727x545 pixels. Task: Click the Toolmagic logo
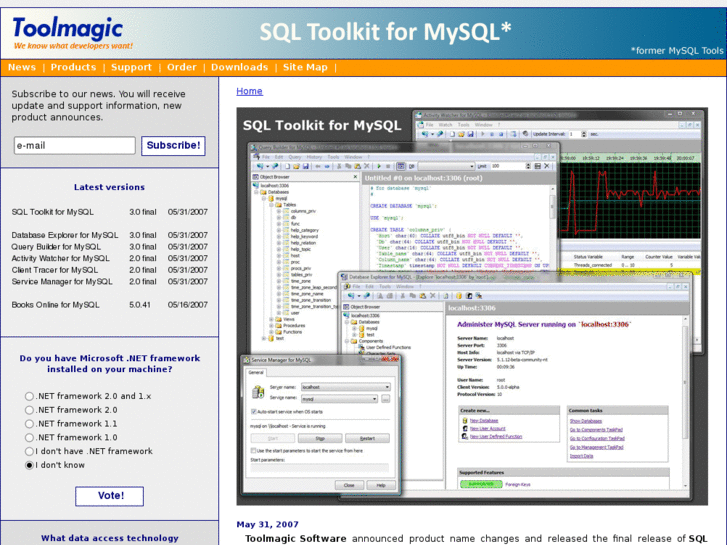coord(68,28)
